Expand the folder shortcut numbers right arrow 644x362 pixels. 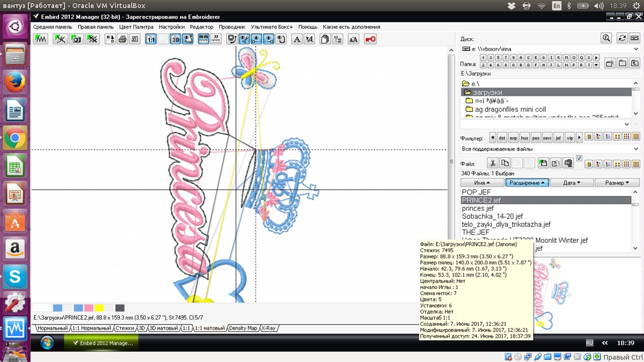pos(596,58)
